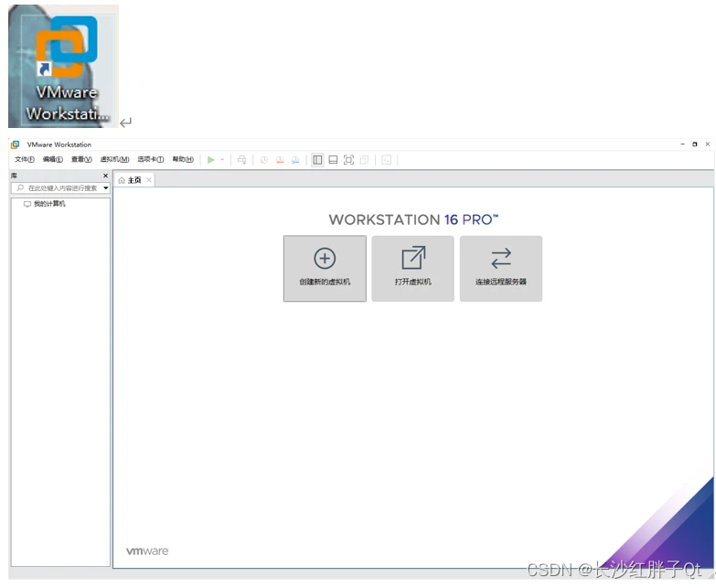Screen dimensions: 716x588
Task: Click the revert to snapshot toolbar icon
Action: pyautogui.click(x=280, y=160)
